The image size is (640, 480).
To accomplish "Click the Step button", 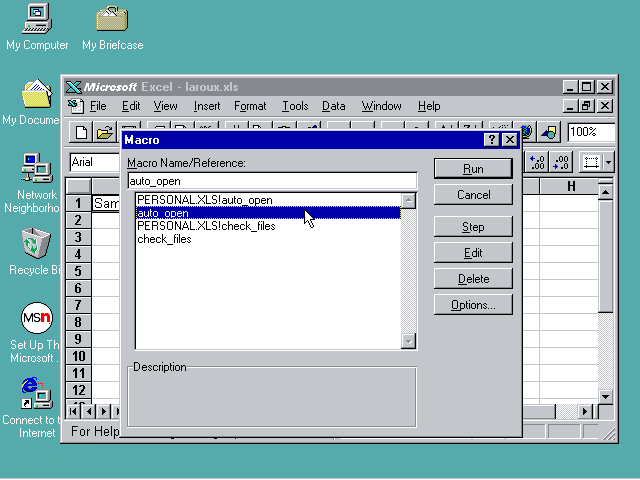I will click(473, 227).
